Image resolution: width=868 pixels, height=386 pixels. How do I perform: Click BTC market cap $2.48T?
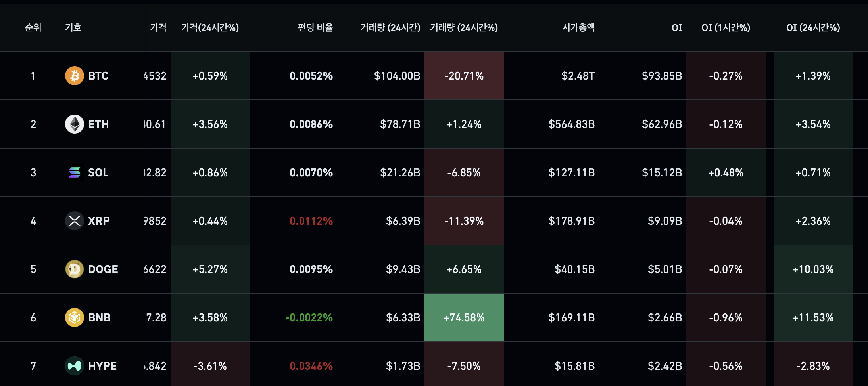pos(578,76)
